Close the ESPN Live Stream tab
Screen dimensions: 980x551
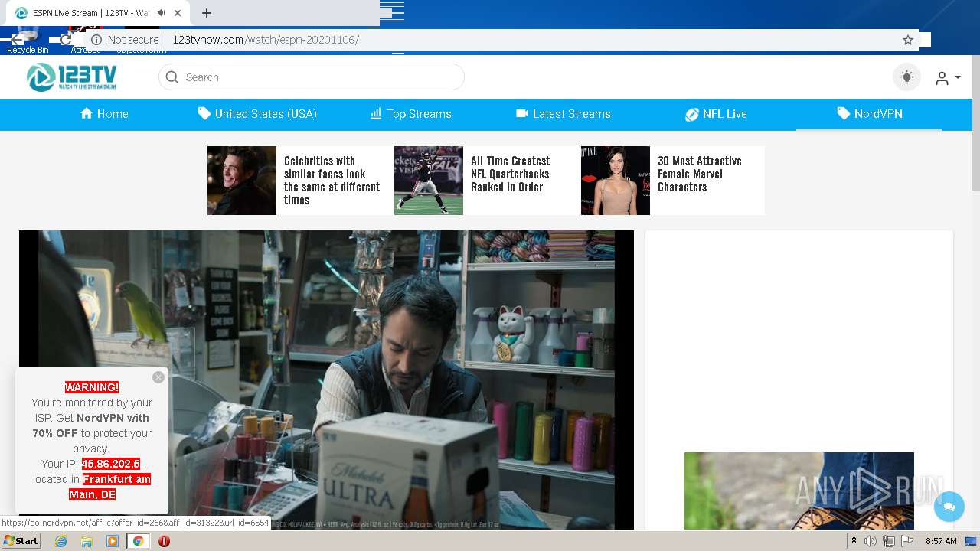(x=178, y=13)
